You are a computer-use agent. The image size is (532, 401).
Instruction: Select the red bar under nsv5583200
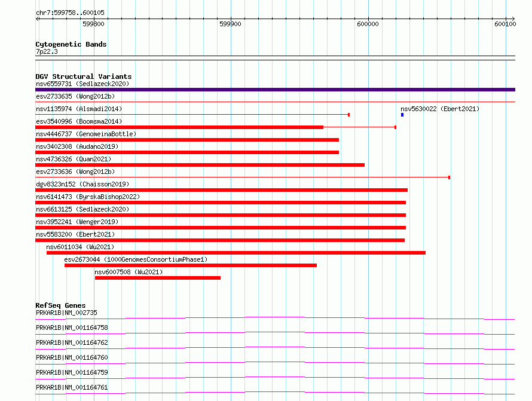(x=220, y=240)
